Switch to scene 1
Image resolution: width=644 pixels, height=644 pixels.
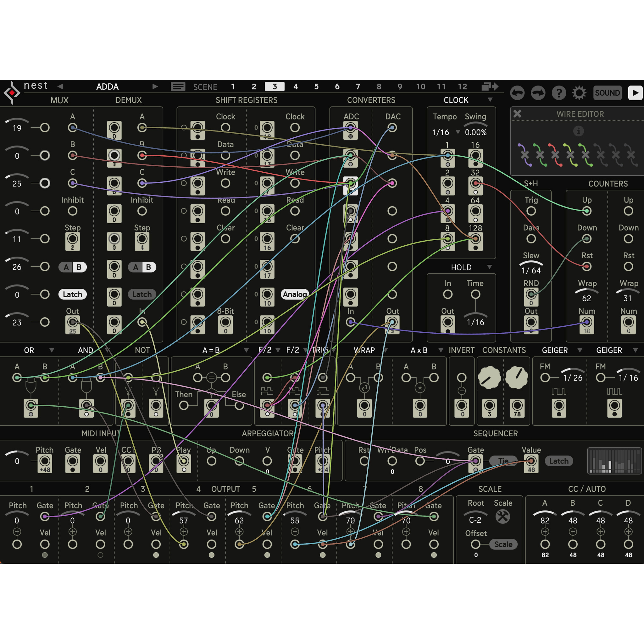233,87
